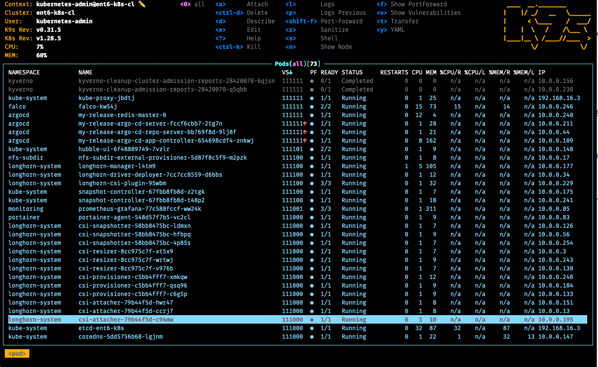This screenshot has height=367, width=598.
Task: Click the READY column header
Action: click(329, 72)
